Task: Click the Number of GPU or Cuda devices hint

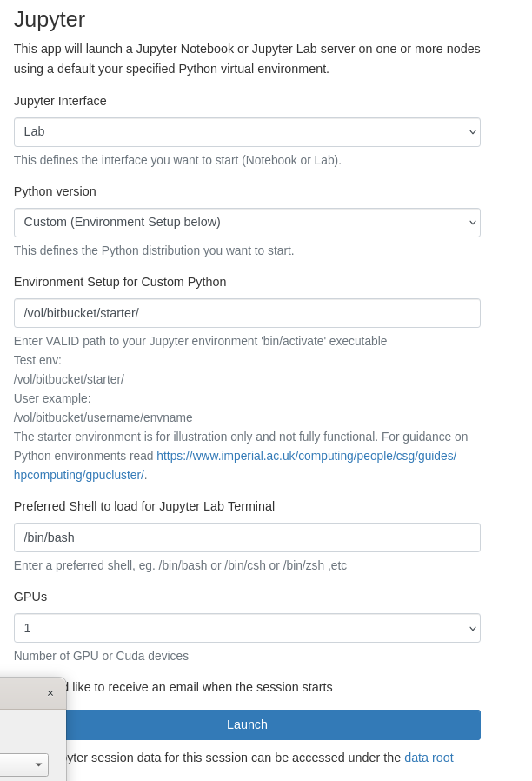Action: [x=101, y=656]
